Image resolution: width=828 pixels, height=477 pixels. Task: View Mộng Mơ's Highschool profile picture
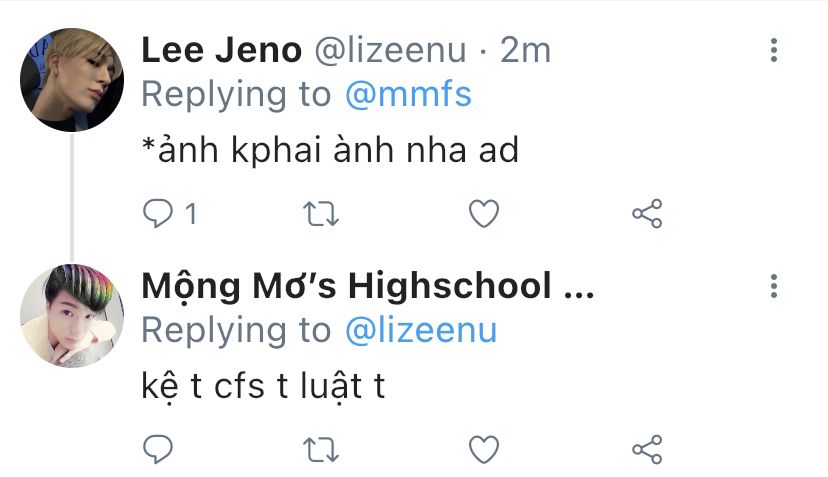point(72,316)
